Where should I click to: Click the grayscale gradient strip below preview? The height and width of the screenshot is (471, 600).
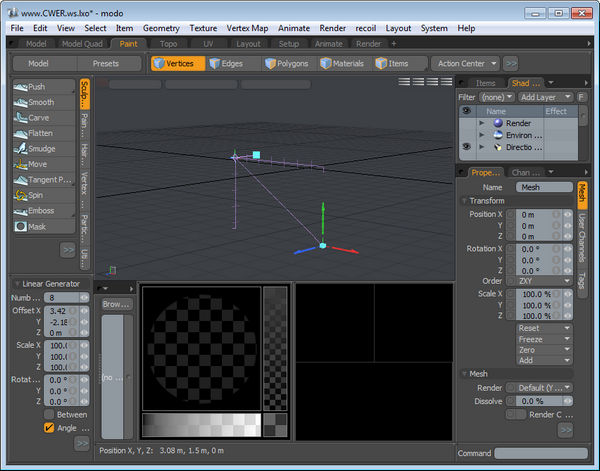point(200,424)
